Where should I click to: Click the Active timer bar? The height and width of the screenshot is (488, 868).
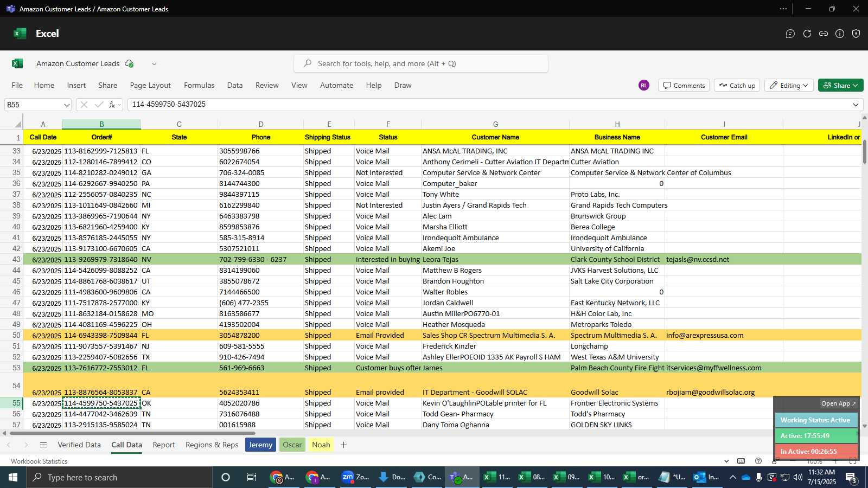(815, 435)
